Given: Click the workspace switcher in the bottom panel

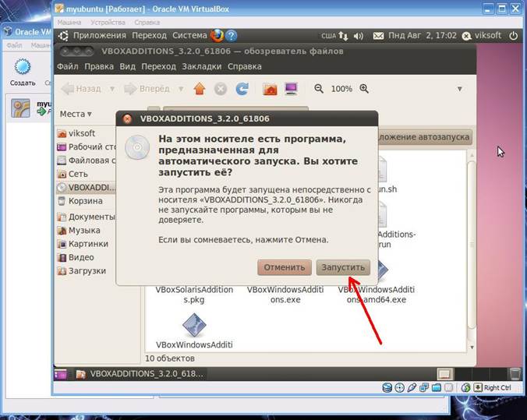Looking at the screenshot, I should click(x=472, y=373).
